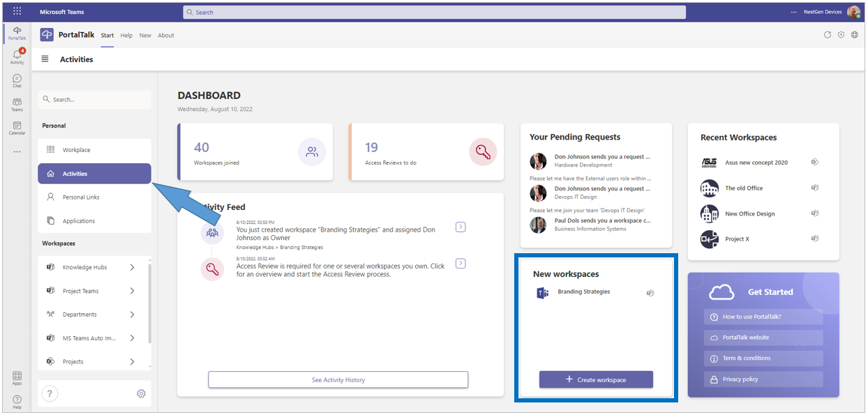The image size is (868, 415).
Task: Open New Office Design workspace
Action: (750, 214)
